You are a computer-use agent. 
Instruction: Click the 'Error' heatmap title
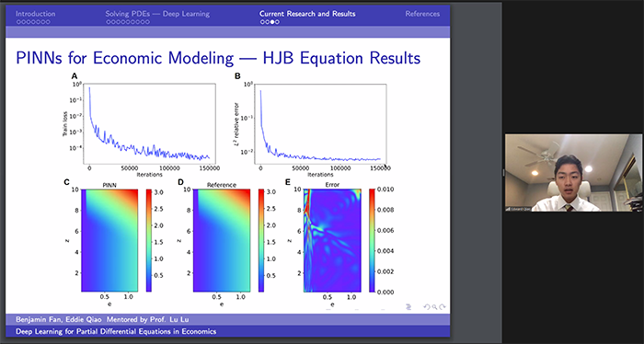coord(332,185)
